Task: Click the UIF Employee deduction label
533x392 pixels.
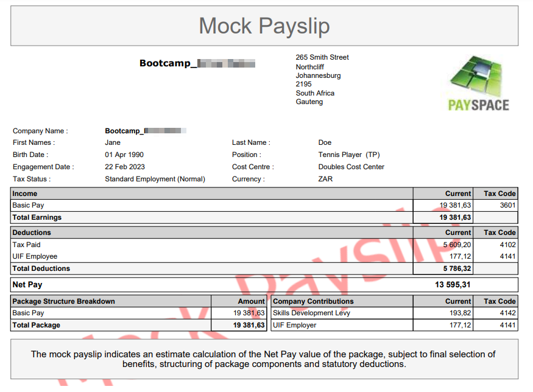Action: point(35,256)
